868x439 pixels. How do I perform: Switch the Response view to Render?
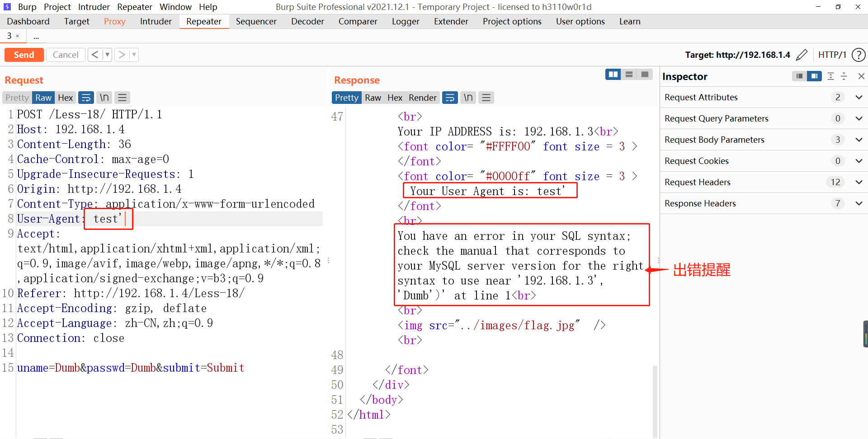click(x=422, y=98)
